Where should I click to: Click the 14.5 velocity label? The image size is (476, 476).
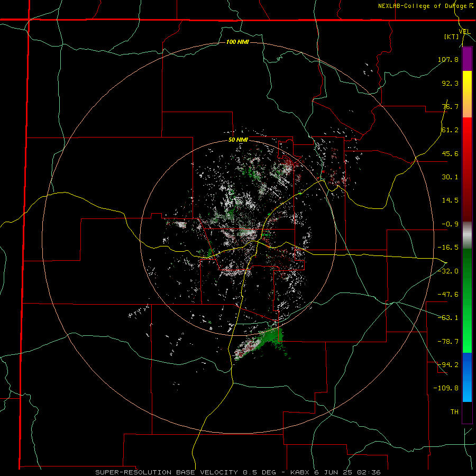(x=450, y=200)
